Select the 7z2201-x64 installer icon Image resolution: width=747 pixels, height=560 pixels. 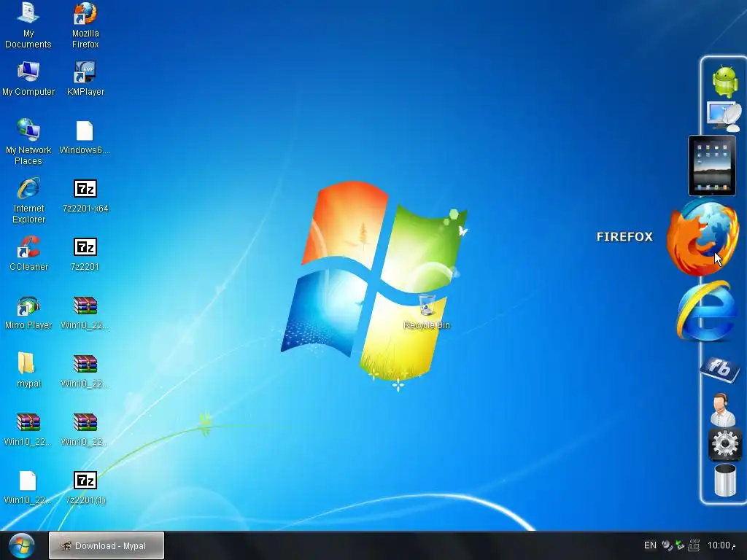(x=85, y=195)
